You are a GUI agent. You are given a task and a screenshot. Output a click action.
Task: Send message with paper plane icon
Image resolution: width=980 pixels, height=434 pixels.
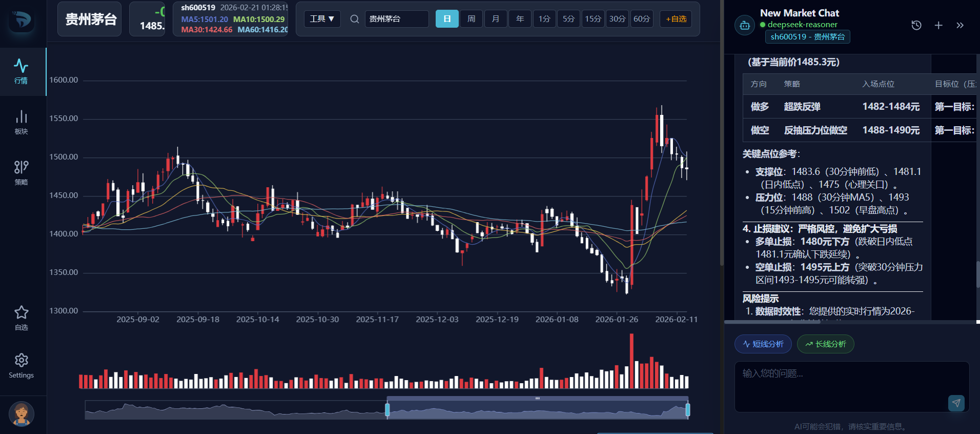click(x=956, y=403)
